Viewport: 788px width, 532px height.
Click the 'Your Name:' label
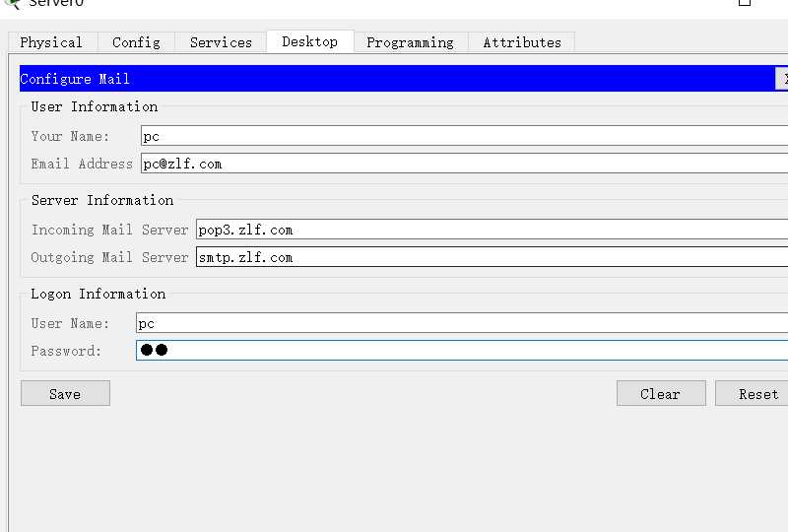[70, 136]
